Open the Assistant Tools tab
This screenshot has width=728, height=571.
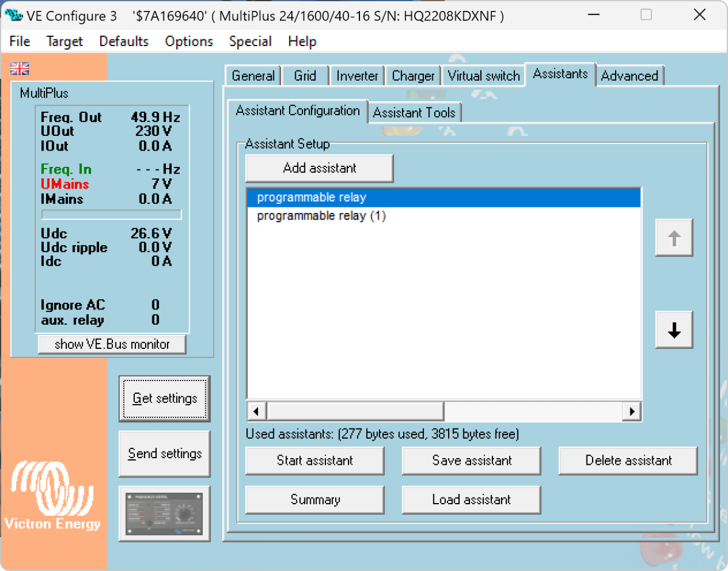(x=415, y=112)
